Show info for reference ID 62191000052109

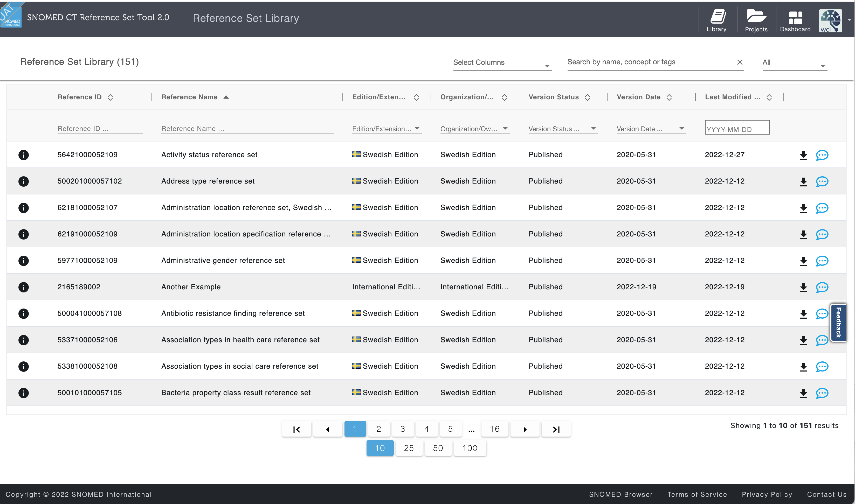23,234
